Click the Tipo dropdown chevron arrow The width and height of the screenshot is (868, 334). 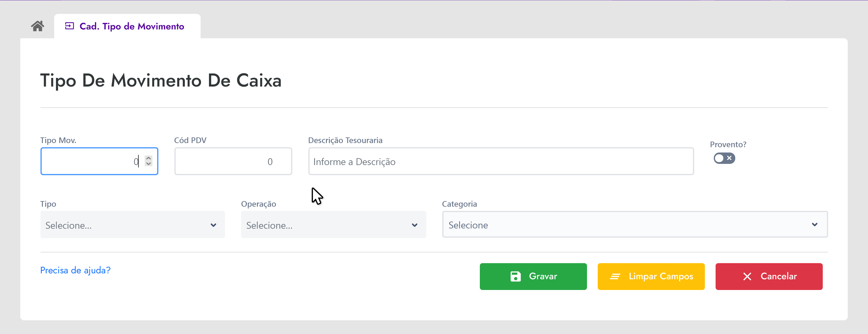[x=213, y=225]
